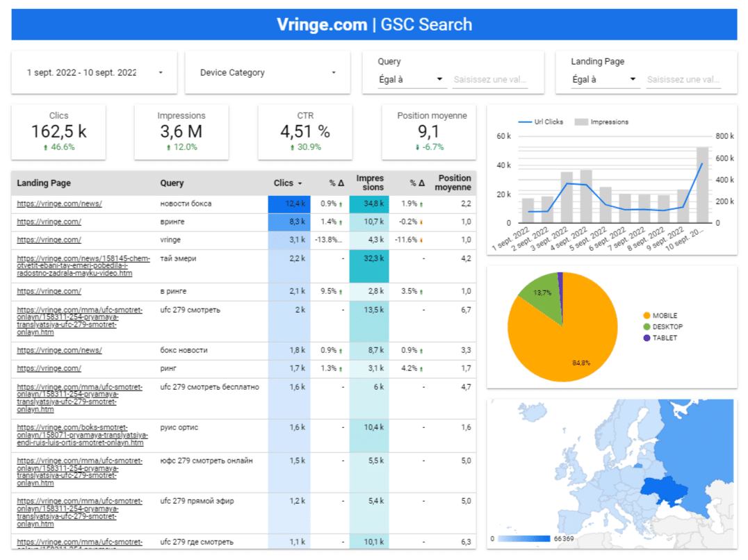
Task: Click the query text руис ортис
Action: [x=179, y=427]
